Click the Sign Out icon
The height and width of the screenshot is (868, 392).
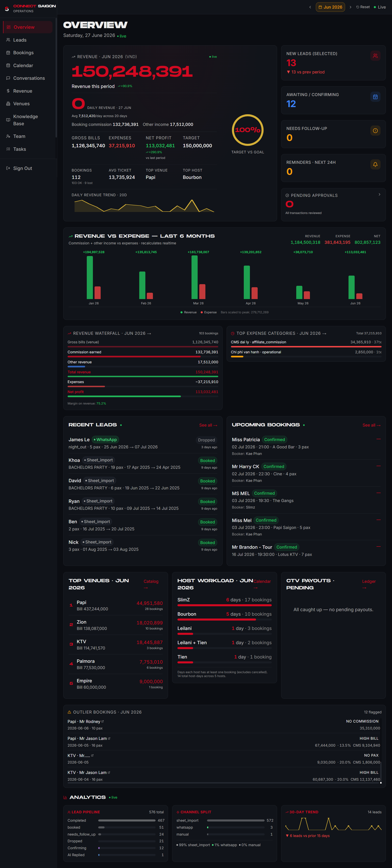point(8,169)
